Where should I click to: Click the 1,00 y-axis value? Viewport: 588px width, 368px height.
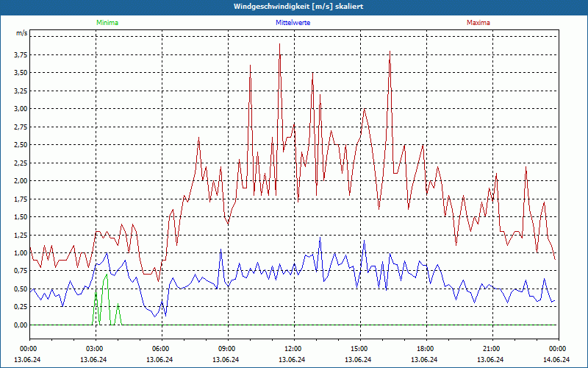21,253
